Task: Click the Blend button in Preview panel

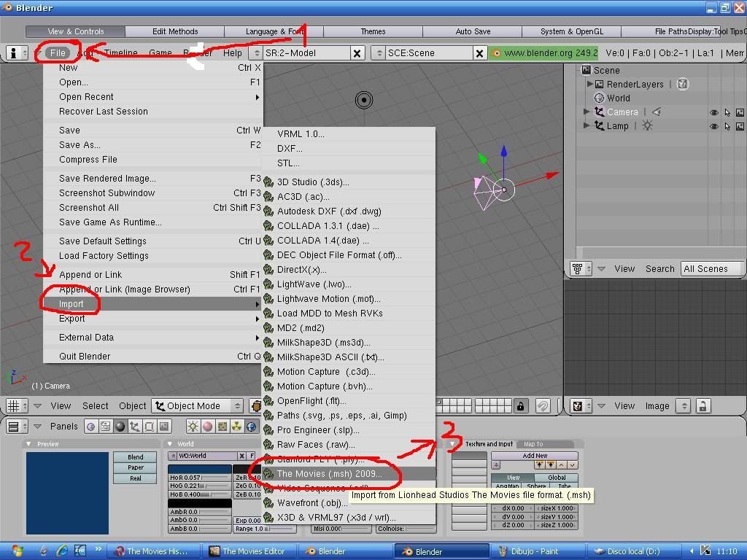Action: coord(135,457)
